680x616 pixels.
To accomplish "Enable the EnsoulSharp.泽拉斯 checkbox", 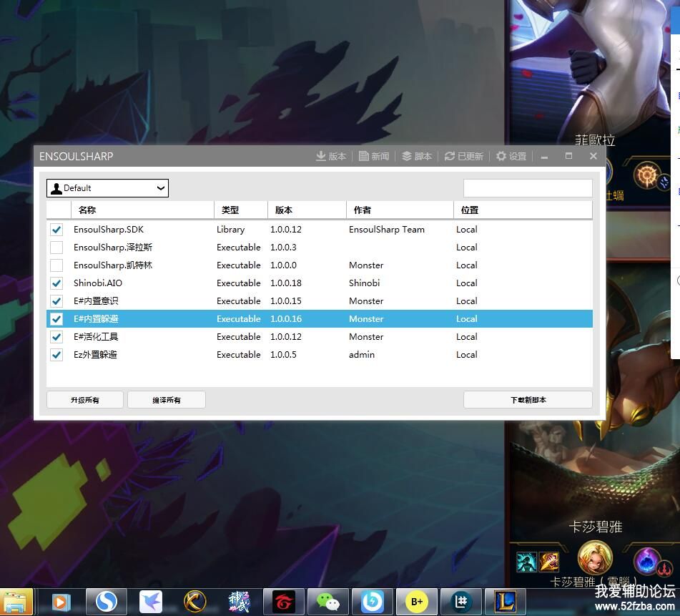I will coord(56,248).
